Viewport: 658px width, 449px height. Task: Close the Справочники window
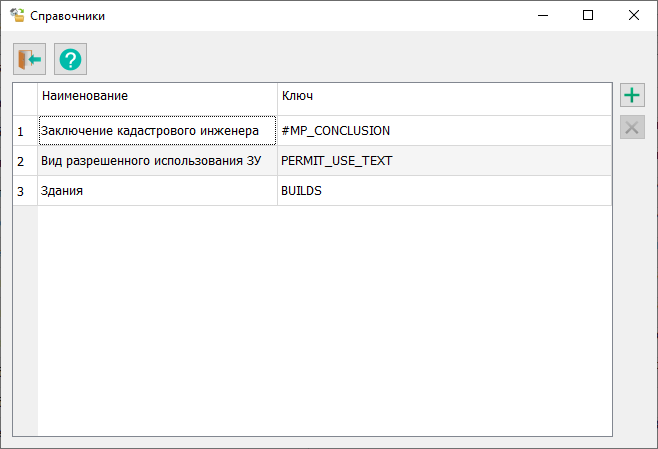(x=634, y=16)
